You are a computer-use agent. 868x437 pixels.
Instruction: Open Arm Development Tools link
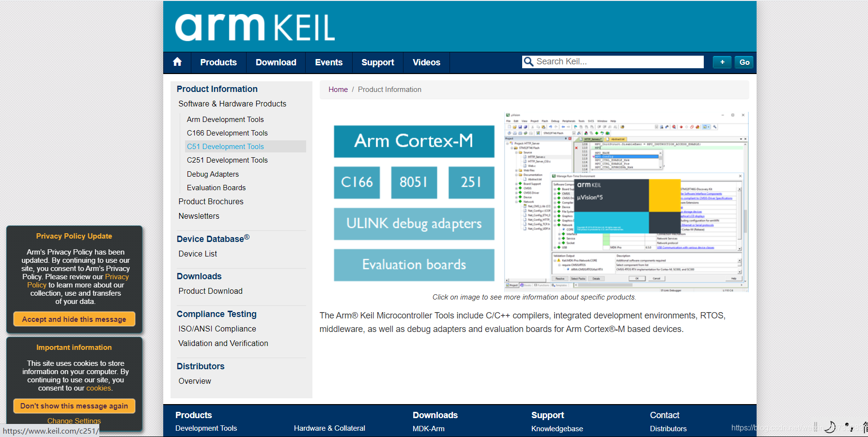[225, 120]
